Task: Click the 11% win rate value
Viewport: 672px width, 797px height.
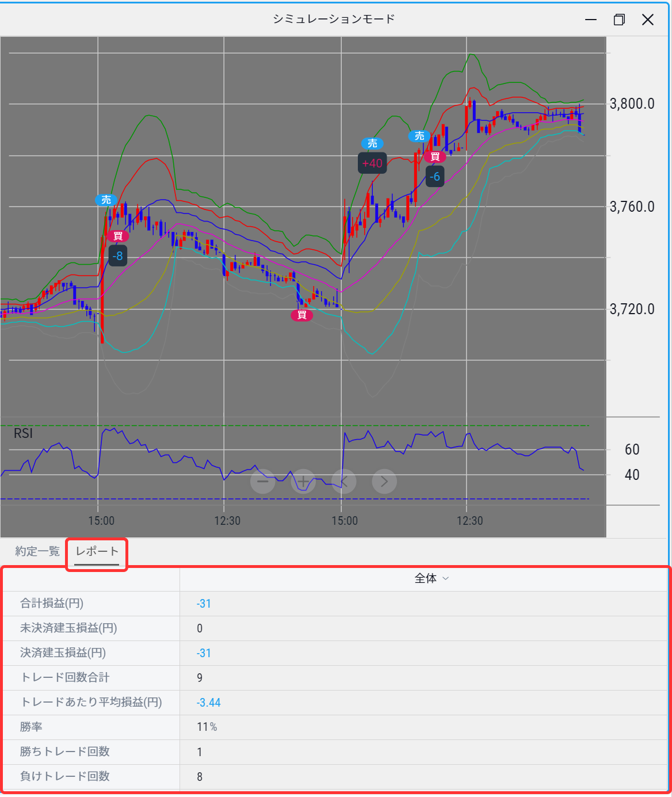Action: [x=207, y=727]
